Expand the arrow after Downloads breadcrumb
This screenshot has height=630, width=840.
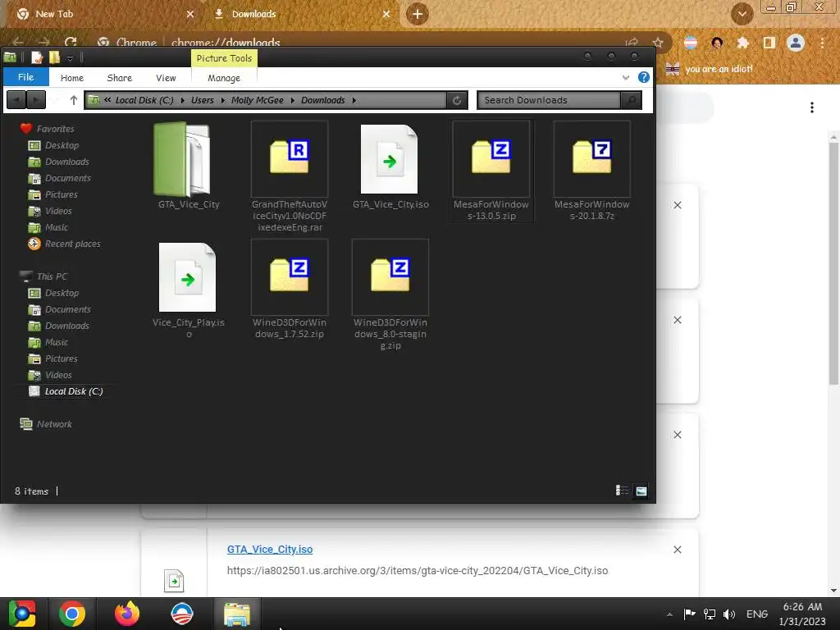354,100
